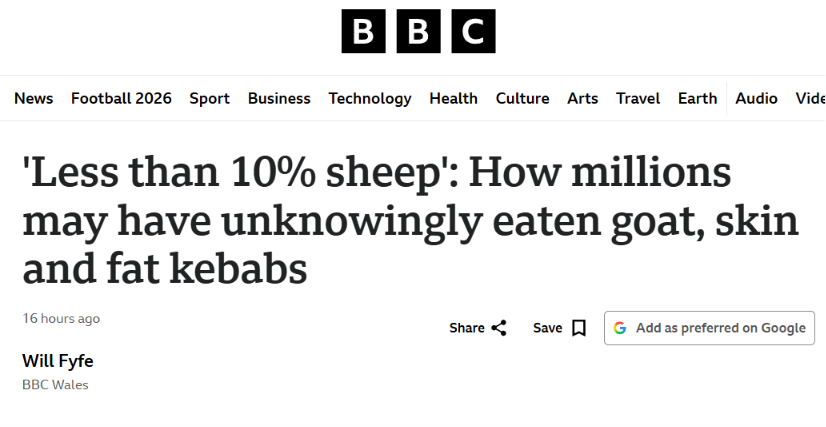Open the Culture section
The width and height of the screenshot is (826, 427).
click(x=523, y=98)
